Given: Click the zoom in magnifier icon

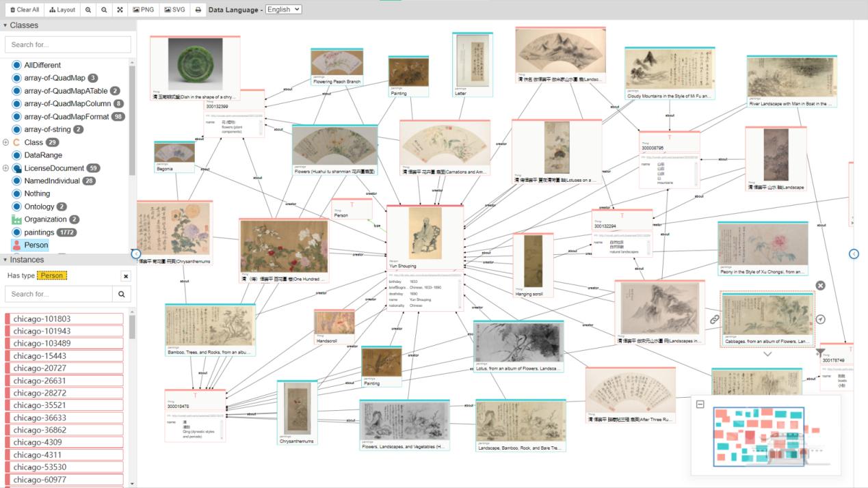Looking at the screenshot, I should point(88,10).
